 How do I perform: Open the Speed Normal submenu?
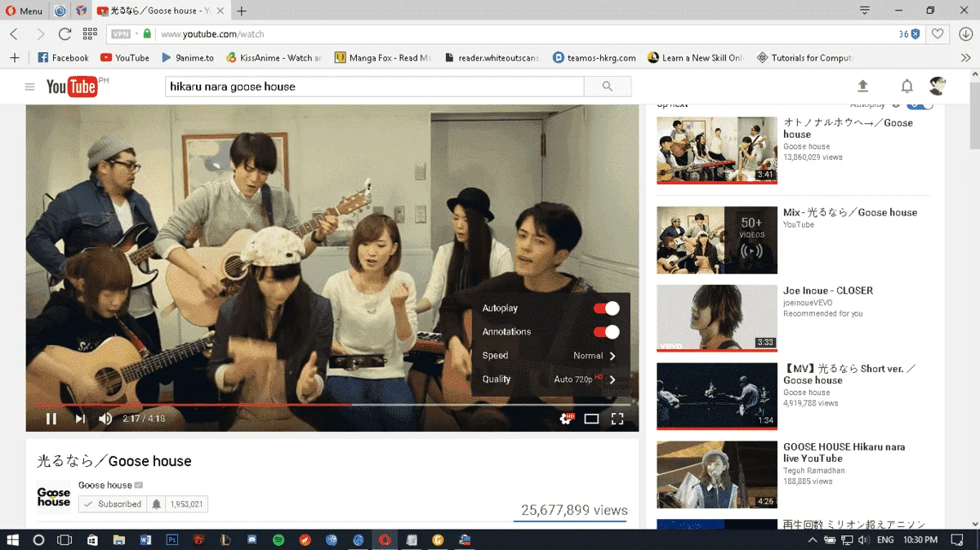[550, 356]
